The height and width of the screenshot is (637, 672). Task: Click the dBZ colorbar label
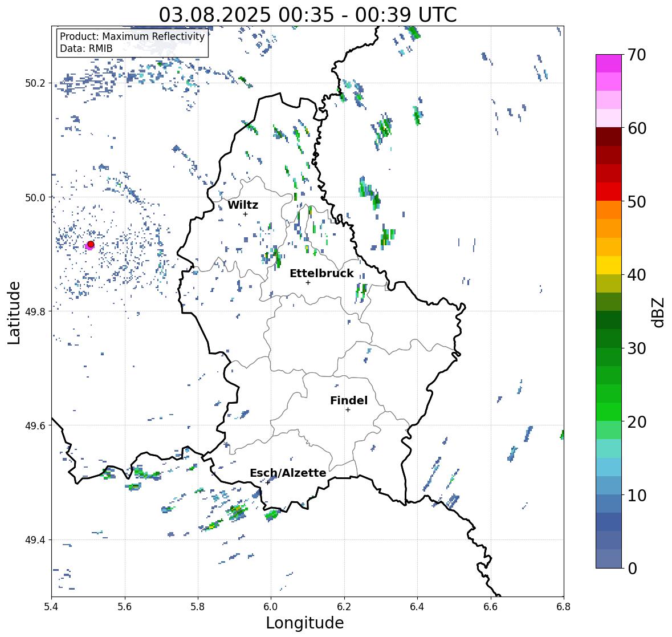coord(659,312)
